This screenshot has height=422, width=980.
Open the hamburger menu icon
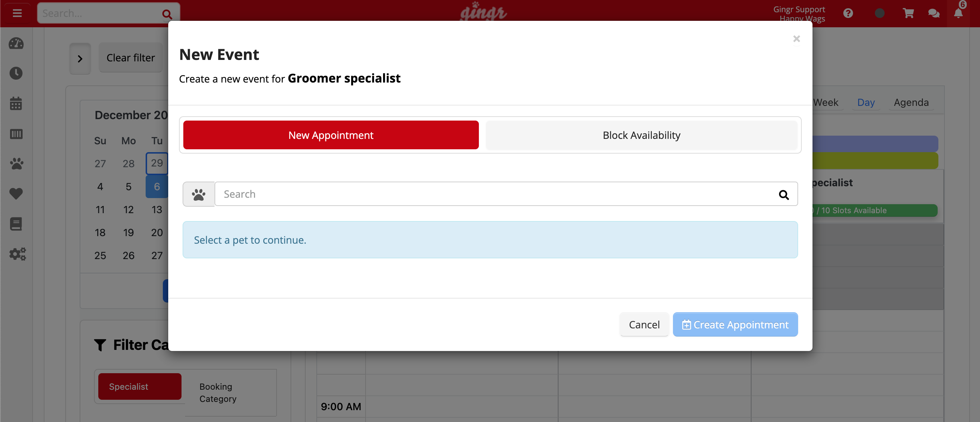(17, 13)
